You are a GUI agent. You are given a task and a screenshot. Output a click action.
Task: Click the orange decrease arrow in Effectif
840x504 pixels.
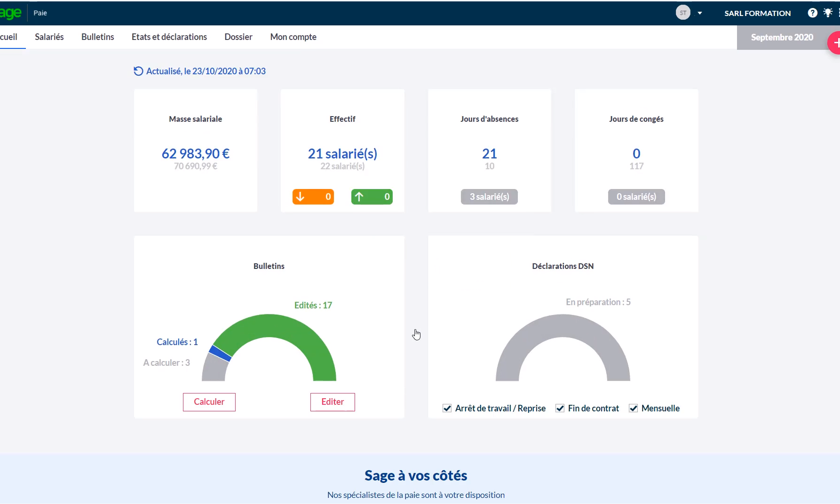click(313, 197)
